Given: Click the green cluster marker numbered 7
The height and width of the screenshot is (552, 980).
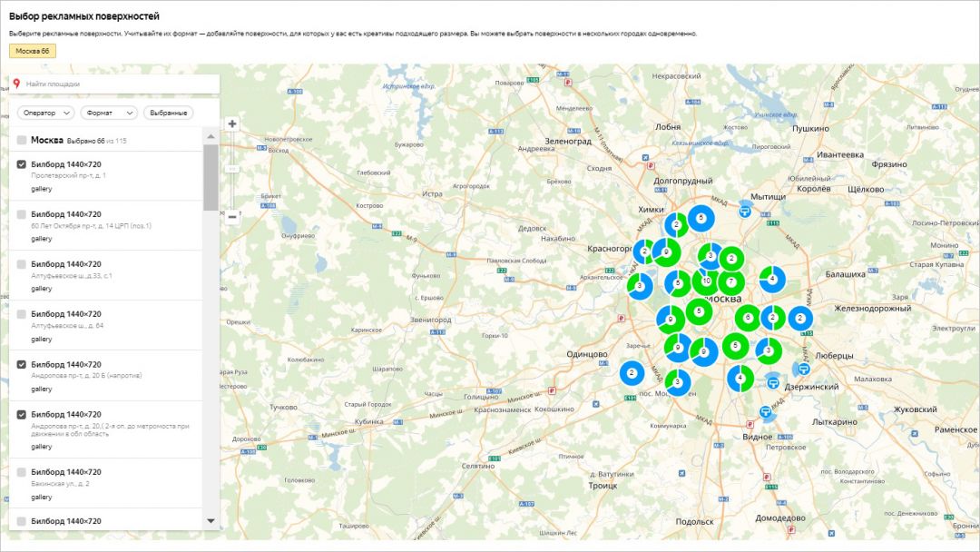Looking at the screenshot, I should pyautogui.click(x=731, y=282).
